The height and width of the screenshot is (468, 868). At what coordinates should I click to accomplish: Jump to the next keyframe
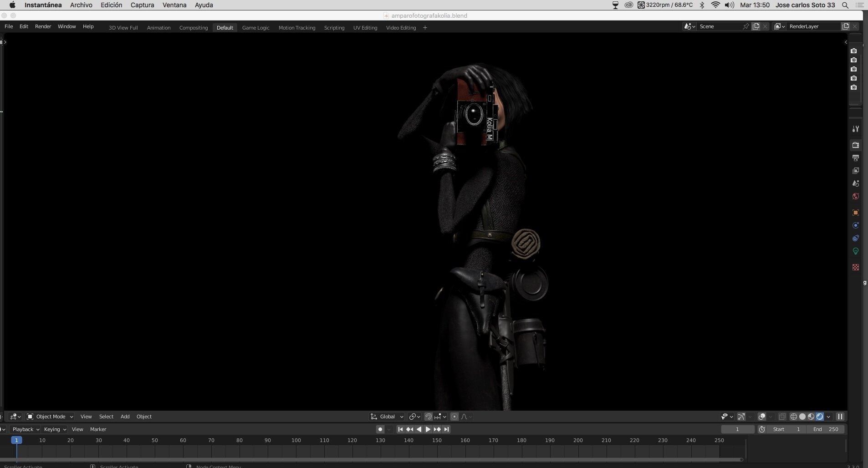pyautogui.click(x=437, y=429)
